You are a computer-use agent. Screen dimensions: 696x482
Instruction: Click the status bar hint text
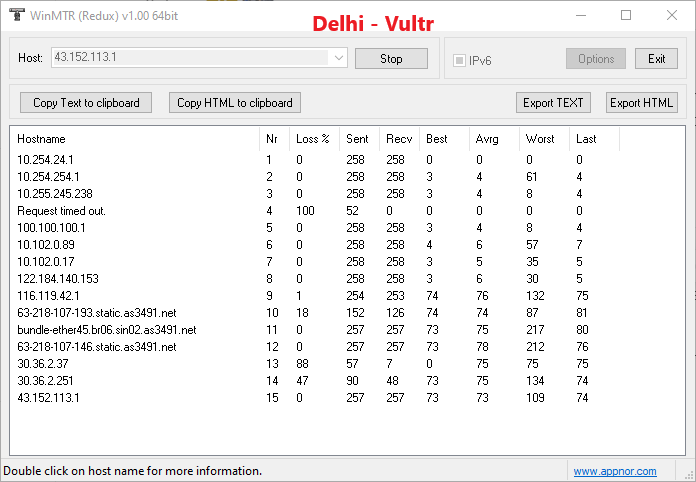(x=133, y=470)
